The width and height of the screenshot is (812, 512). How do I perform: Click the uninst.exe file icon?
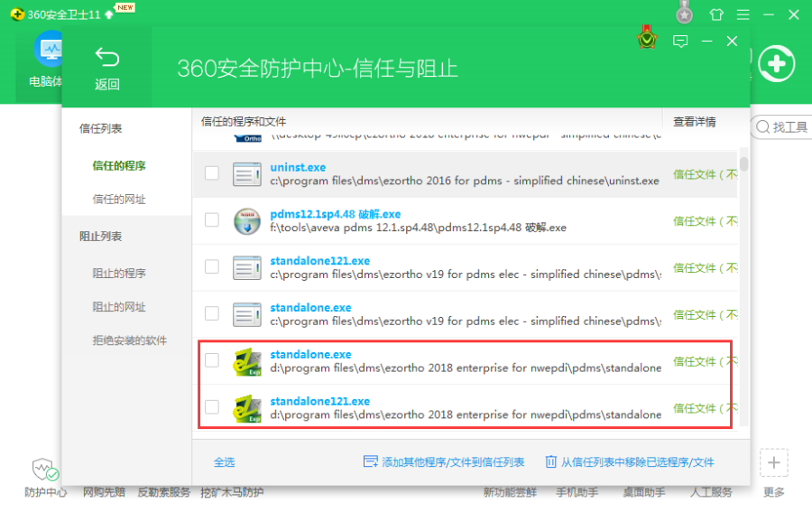[x=246, y=174]
